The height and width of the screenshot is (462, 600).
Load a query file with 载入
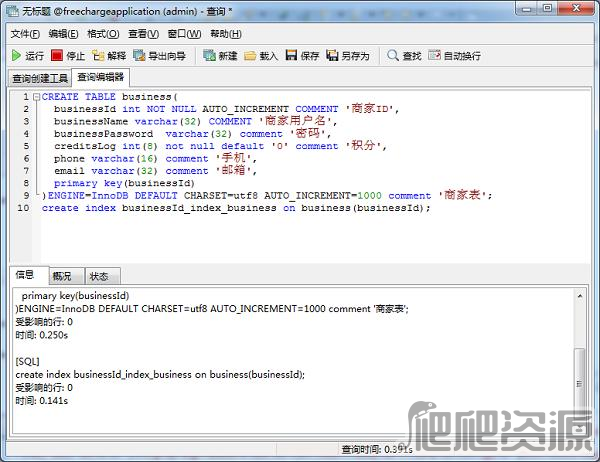click(261, 56)
